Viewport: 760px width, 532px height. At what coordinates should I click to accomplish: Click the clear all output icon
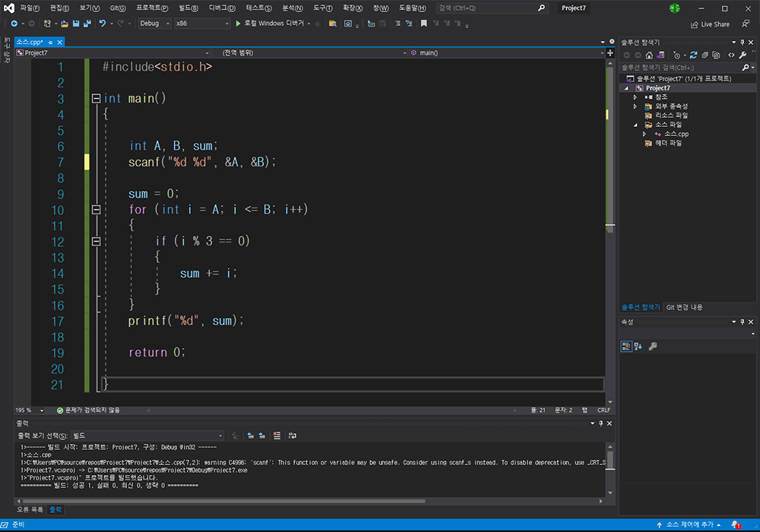(x=277, y=435)
